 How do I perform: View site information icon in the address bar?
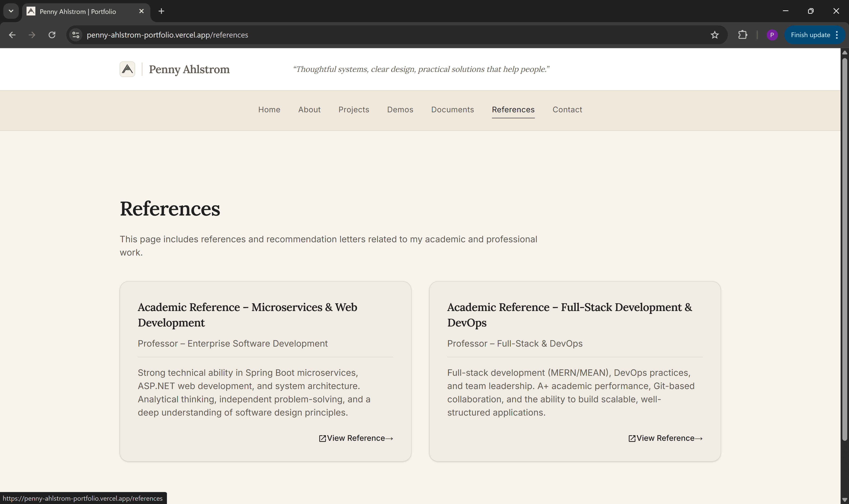pos(75,35)
